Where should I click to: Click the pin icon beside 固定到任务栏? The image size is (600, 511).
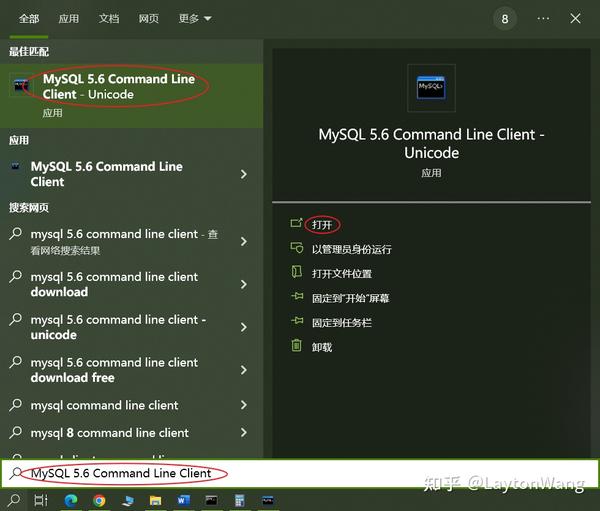[x=297, y=321]
